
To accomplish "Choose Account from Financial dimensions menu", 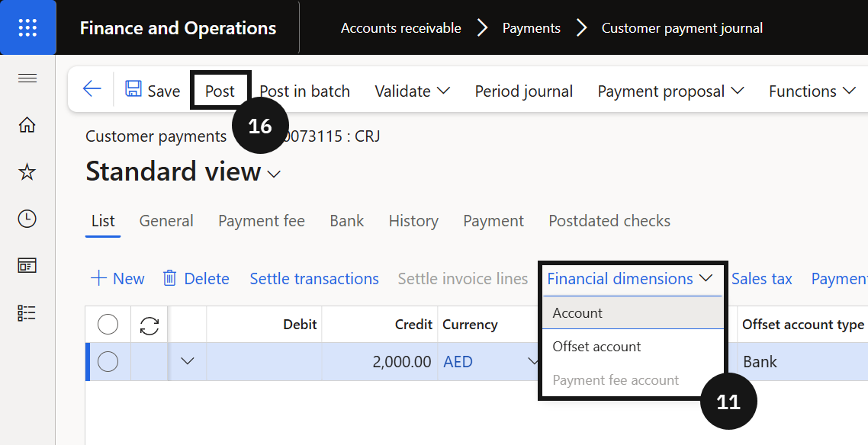I will [632, 313].
